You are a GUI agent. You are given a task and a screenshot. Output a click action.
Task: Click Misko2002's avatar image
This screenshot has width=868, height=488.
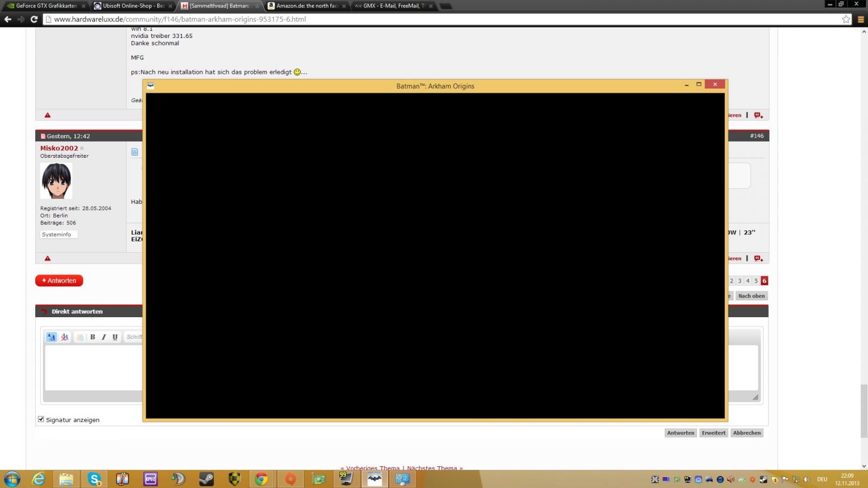click(56, 181)
